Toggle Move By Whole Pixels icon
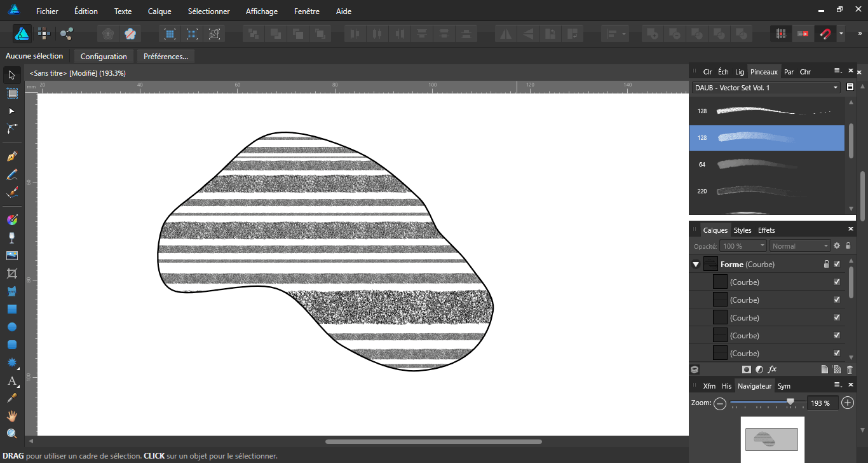The height and width of the screenshot is (463, 868). (803, 34)
